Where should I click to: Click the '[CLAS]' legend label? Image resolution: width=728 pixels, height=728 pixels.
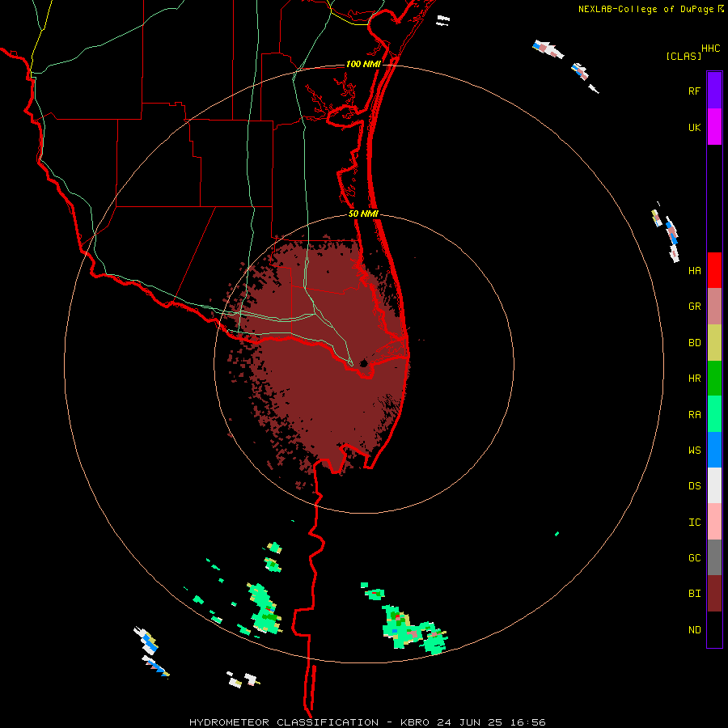click(x=684, y=56)
